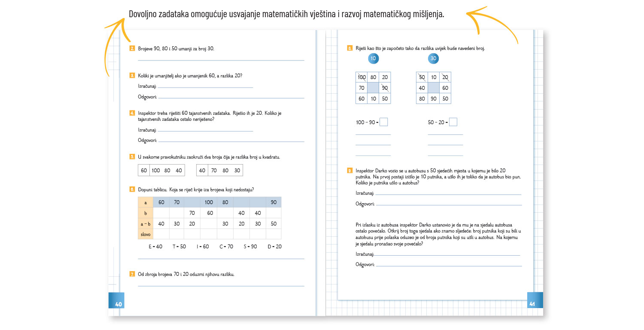Click the 100 cell in table row a
The width and height of the screenshot is (644, 330).
coord(209,202)
